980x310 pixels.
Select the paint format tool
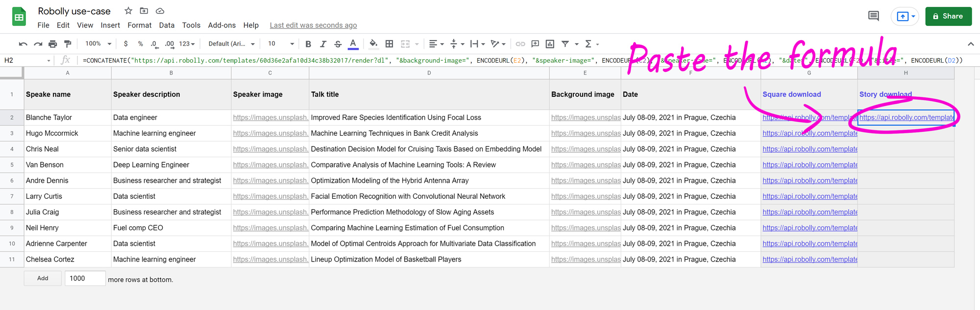(x=68, y=44)
